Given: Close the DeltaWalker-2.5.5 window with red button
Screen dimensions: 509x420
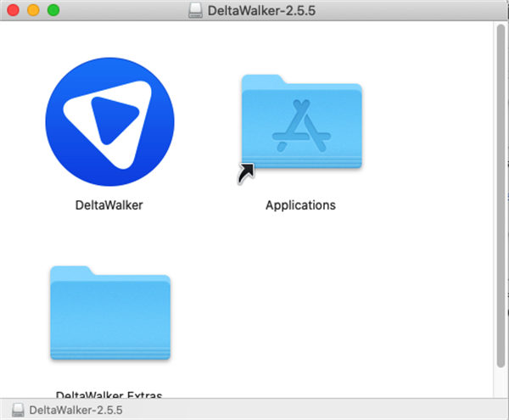Looking at the screenshot, I should tap(14, 10).
